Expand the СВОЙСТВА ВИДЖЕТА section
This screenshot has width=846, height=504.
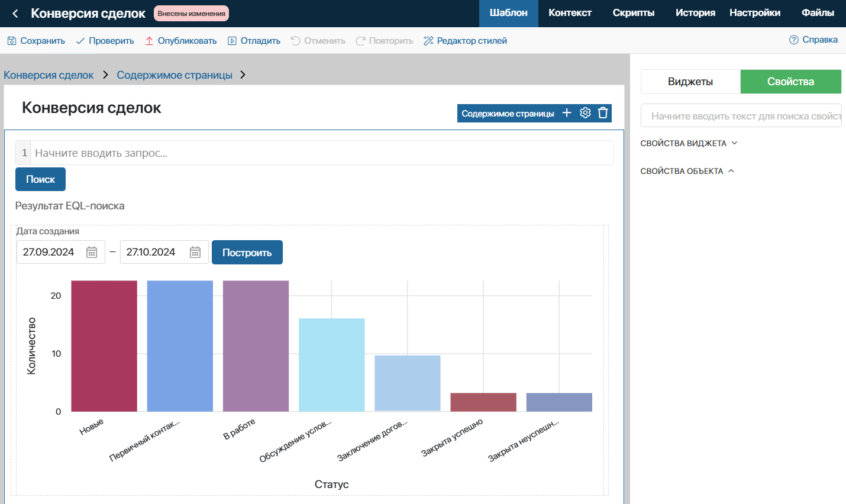[689, 143]
